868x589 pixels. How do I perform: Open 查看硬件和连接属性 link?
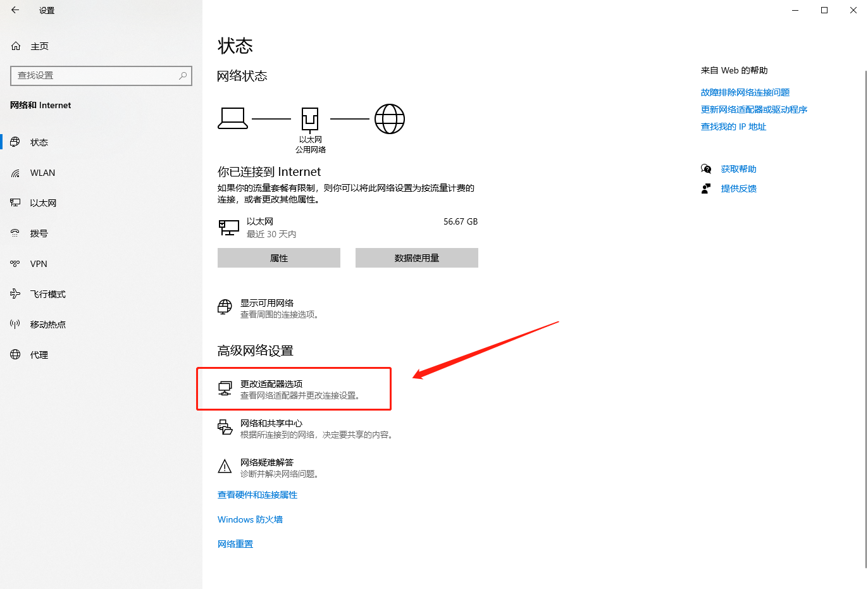click(x=257, y=495)
